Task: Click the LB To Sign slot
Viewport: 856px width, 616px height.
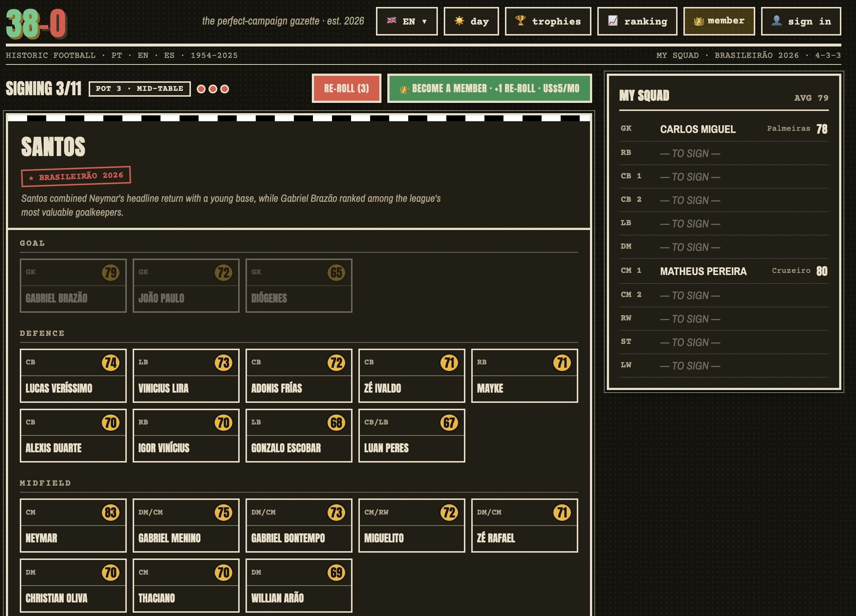Action: click(724, 223)
